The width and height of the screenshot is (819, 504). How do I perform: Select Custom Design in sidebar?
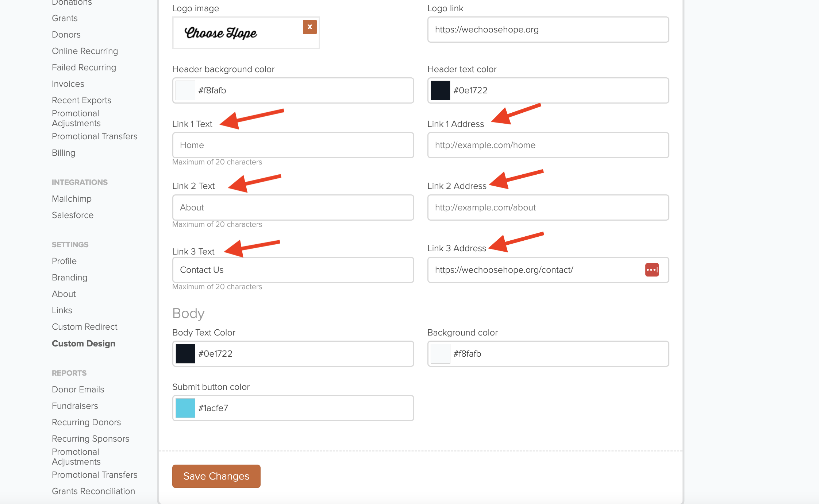(x=84, y=344)
